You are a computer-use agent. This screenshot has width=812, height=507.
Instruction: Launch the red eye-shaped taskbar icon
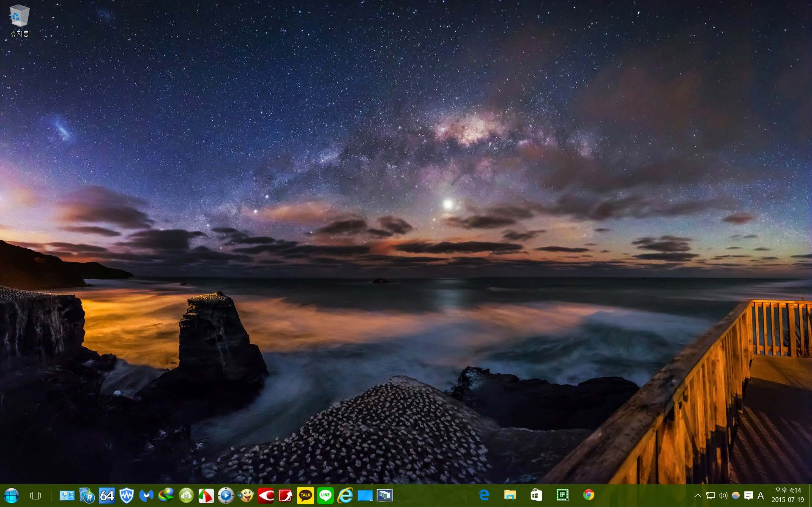click(x=265, y=495)
